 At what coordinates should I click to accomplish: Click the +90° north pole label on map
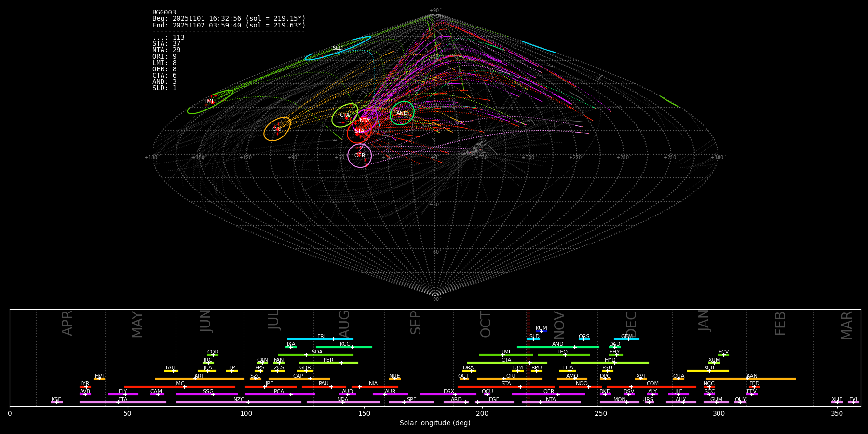[x=435, y=11]
